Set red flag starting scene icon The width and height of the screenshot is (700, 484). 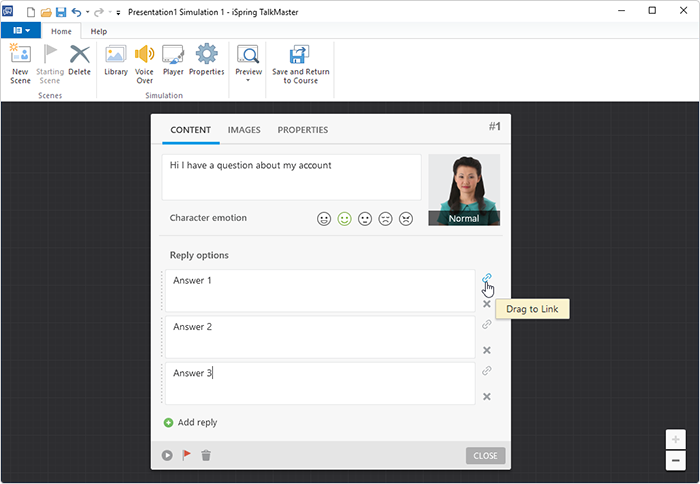click(x=187, y=455)
